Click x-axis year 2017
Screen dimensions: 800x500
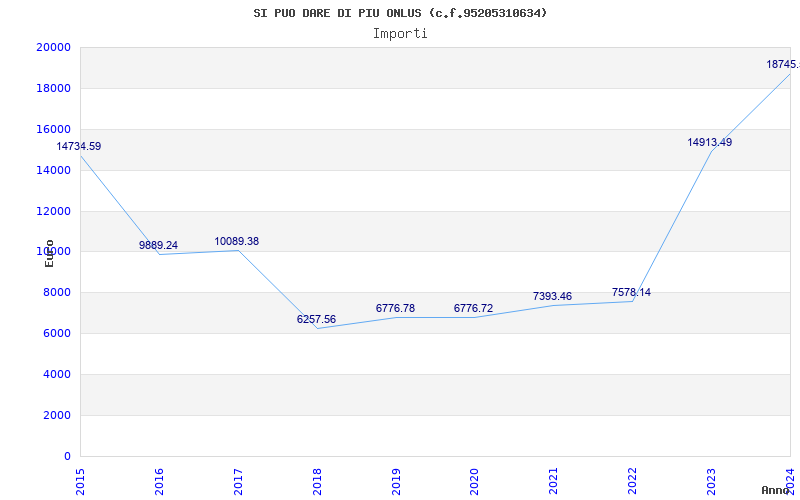238,482
